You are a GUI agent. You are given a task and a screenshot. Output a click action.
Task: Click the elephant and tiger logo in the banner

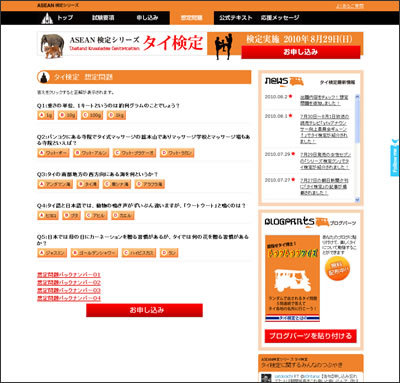(52, 46)
